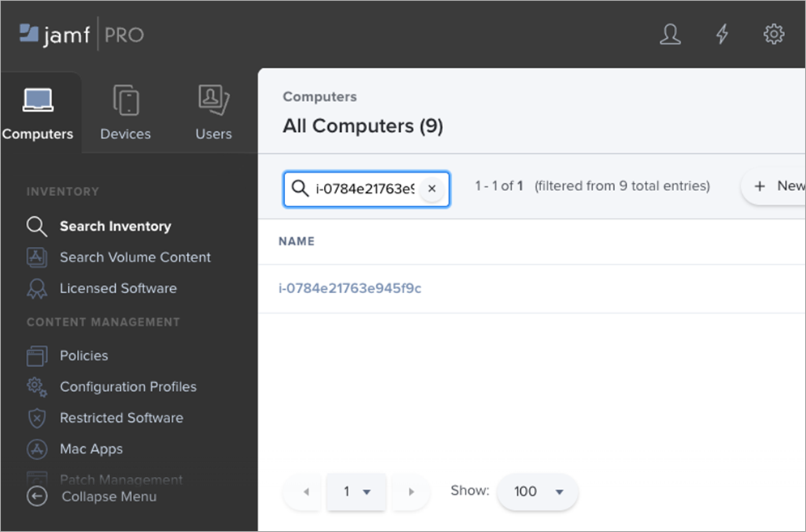
Task: Switch to the Devices tab
Action: (126, 113)
